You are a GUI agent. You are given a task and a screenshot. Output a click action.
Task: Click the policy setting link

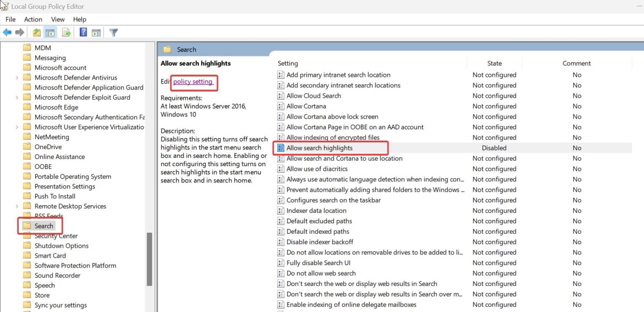click(x=194, y=83)
